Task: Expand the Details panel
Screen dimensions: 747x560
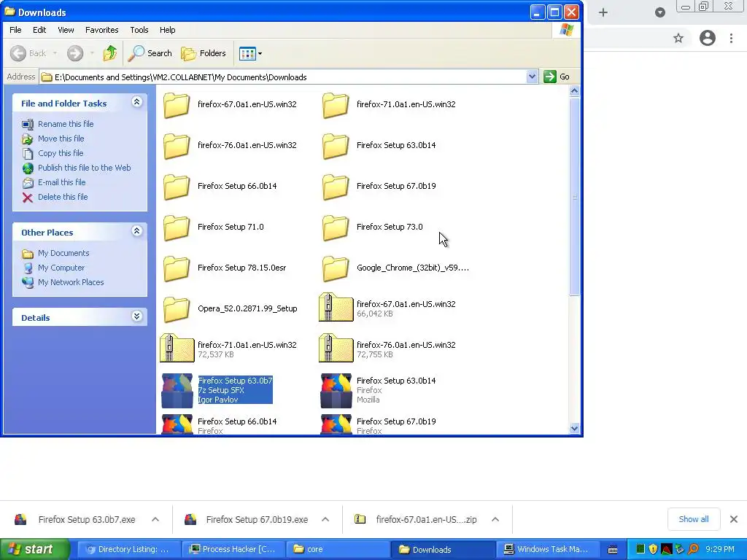Action: coord(136,316)
